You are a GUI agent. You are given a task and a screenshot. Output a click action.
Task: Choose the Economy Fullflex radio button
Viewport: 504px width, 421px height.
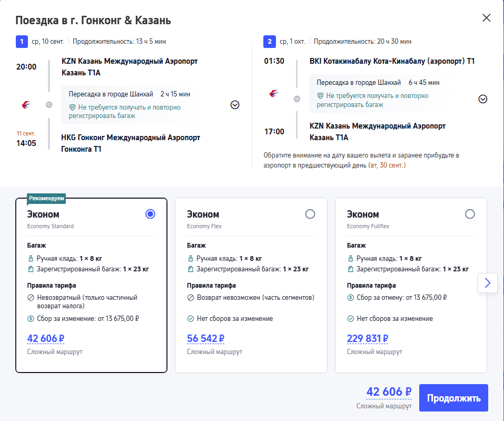click(470, 214)
